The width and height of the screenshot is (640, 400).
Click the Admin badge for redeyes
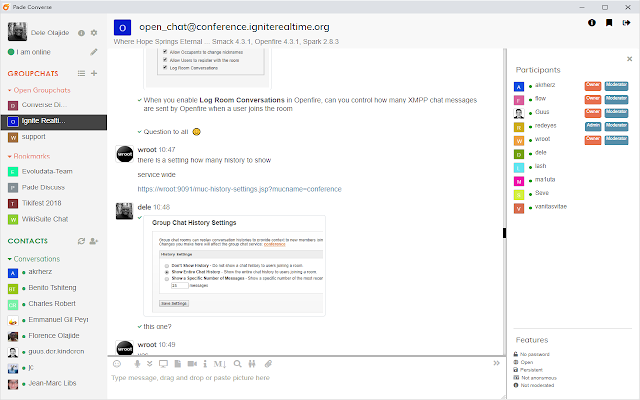(x=593, y=126)
